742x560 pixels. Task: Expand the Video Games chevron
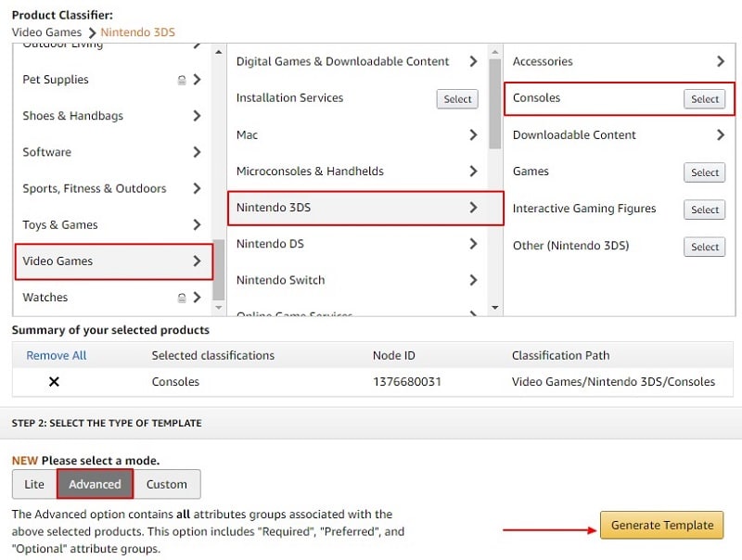coord(198,261)
